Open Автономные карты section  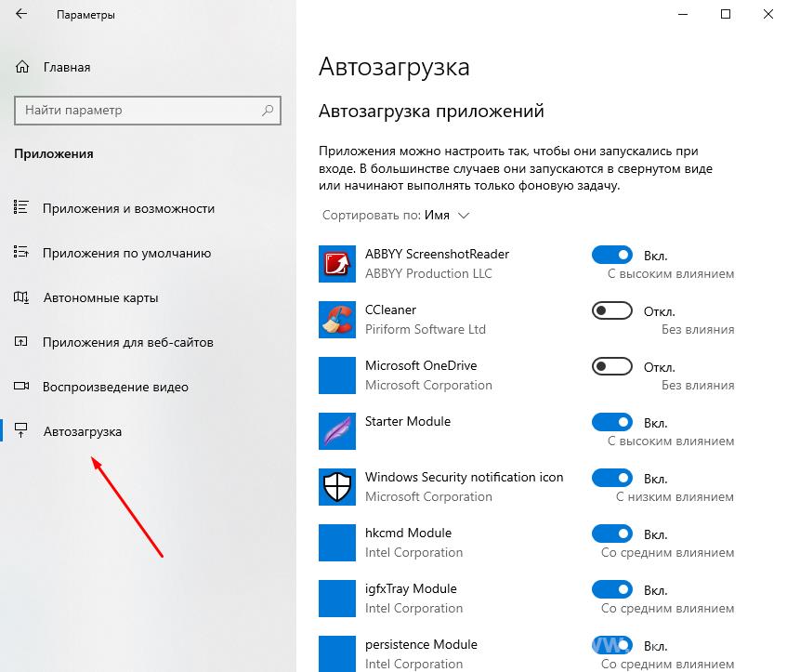pyautogui.click(x=101, y=297)
